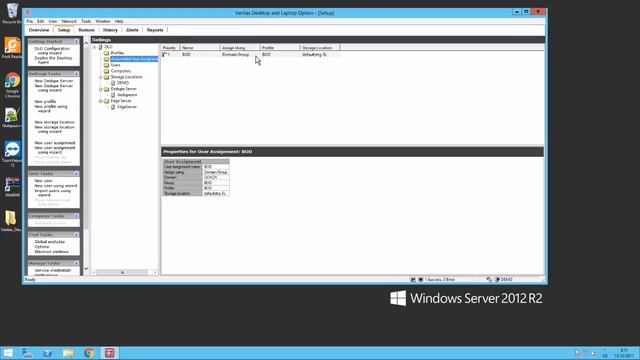Click the Dedupe Server folder icon
Viewport: 640px width, 360px height.
pos(107,89)
